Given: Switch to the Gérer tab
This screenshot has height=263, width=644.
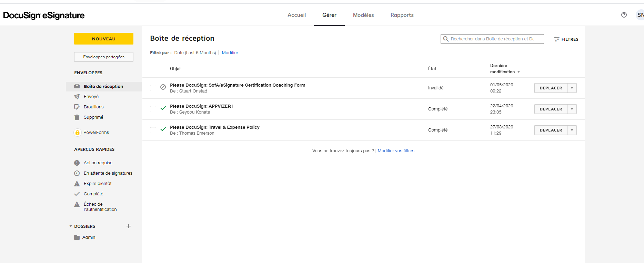Looking at the screenshot, I should pyautogui.click(x=329, y=15).
